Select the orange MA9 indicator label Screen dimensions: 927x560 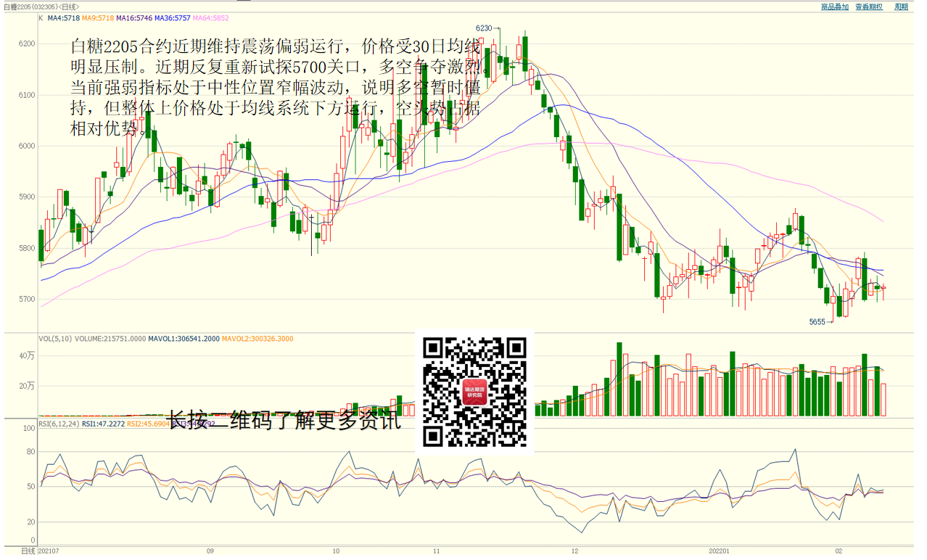[98, 18]
